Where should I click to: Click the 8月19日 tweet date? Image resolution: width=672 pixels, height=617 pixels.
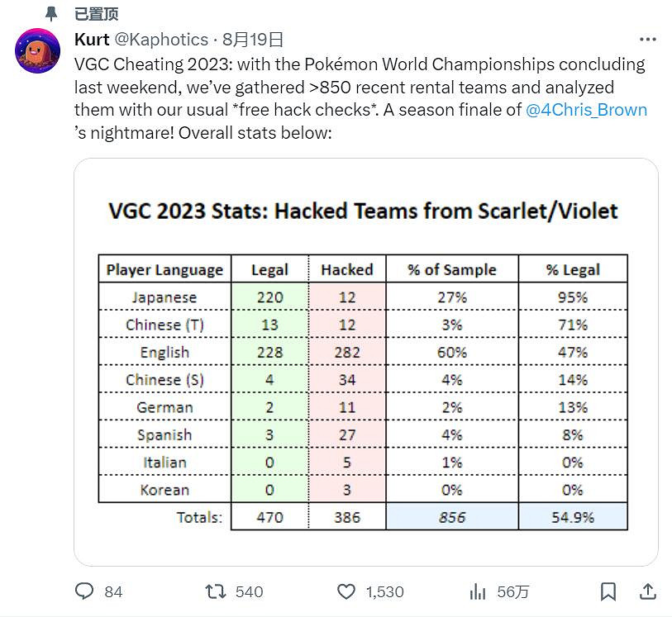click(x=253, y=40)
